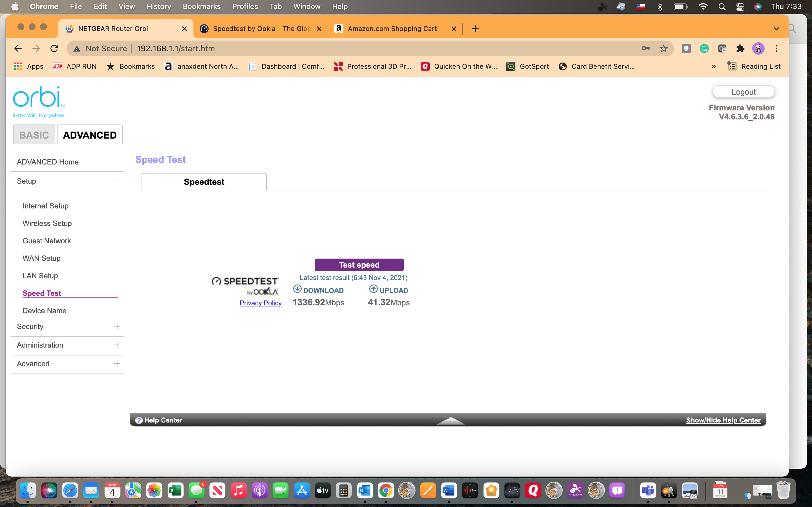The image size is (812, 507).
Task: Open the Privacy Policy link
Action: point(261,303)
